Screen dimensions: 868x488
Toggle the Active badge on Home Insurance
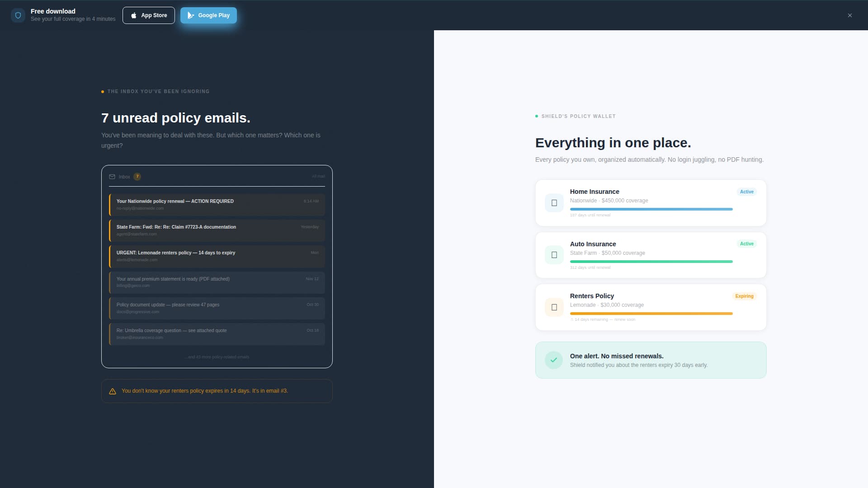746,192
